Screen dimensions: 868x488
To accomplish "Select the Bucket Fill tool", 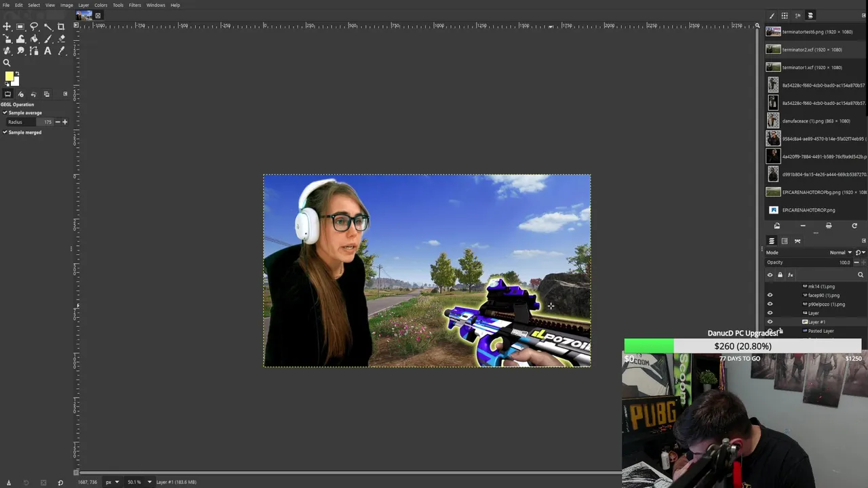I will tap(34, 39).
